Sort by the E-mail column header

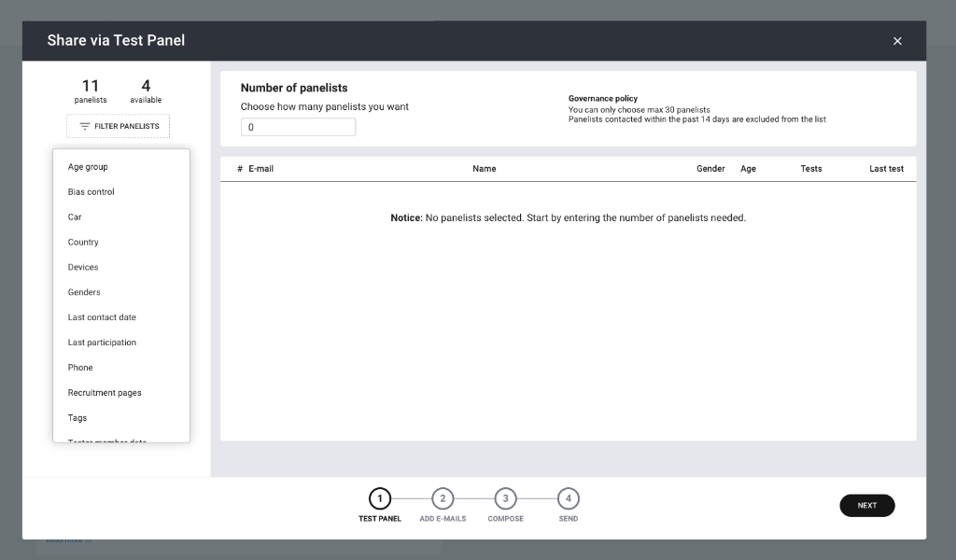(x=261, y=169)
